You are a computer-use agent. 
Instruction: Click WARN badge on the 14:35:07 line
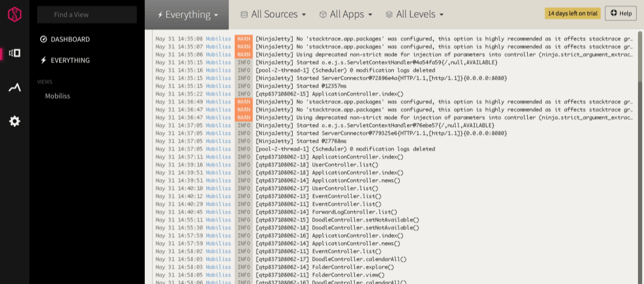tap(244, 47)
